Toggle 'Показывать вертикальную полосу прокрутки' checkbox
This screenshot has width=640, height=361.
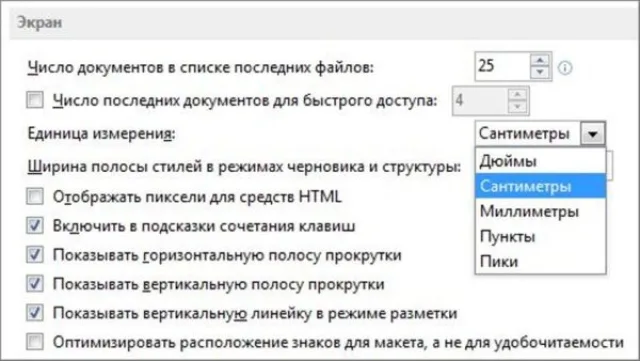35,284
